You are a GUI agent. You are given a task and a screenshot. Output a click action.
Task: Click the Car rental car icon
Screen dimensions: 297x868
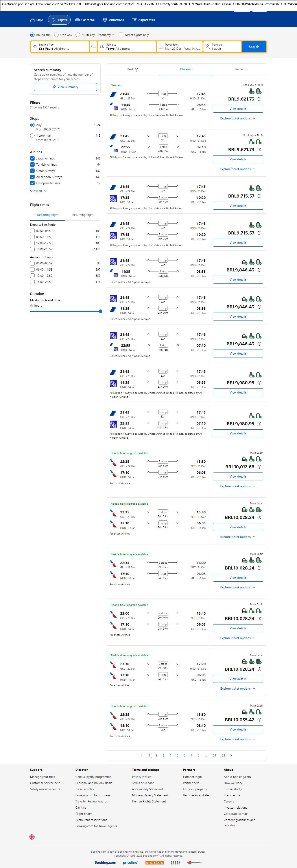click(77, 20)
